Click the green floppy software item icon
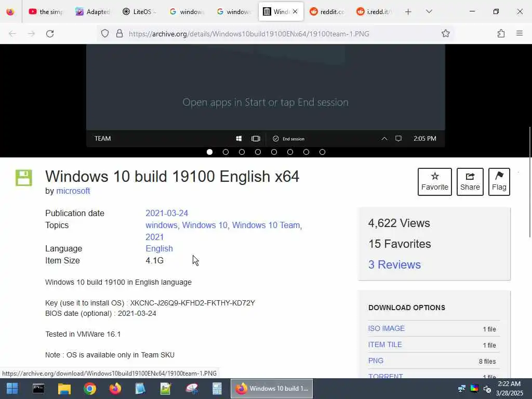This screenshot has height=399, width=532. [x=24, y=178]
